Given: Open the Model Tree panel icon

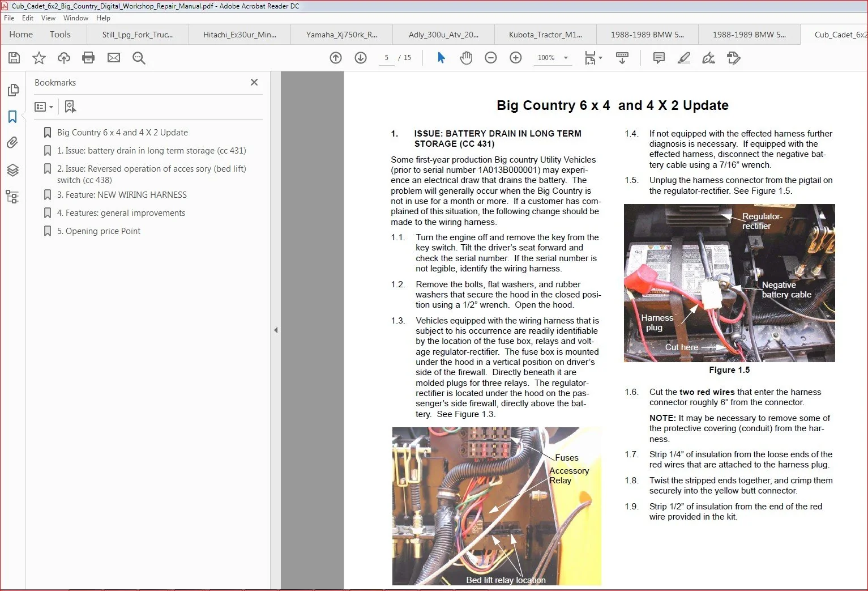Looking at the screenshot, I should tap(12, 197).
